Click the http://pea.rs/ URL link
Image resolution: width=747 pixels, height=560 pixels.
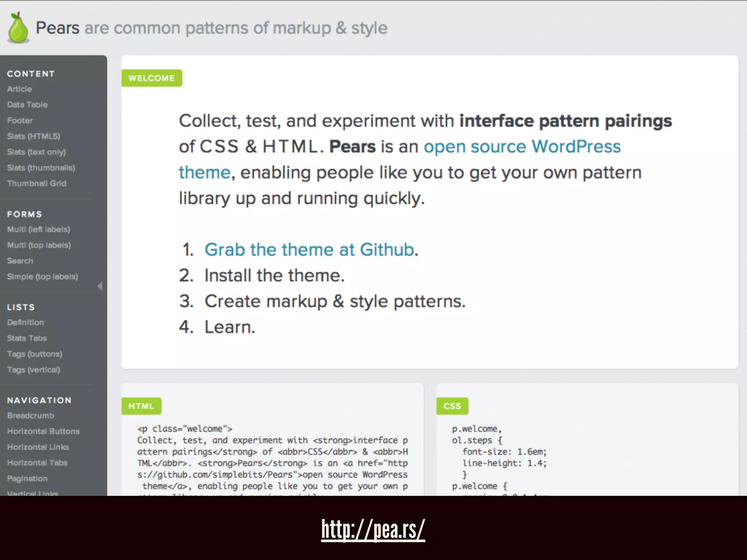(373, 529)
